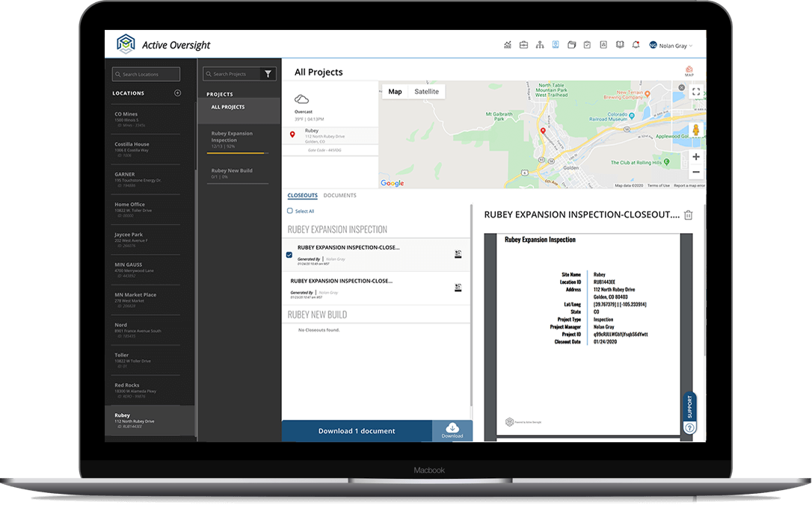This screenshot has height=505, width=812.
Task: Toggle the red MAP icon
Action: click(689, 72)
